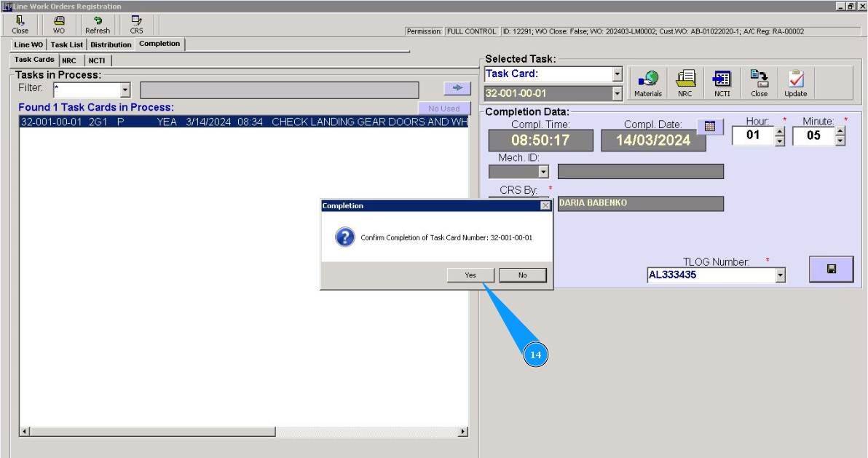Image resolution: width=868 pixels, height=458 pixels.
Task: Expand the 32-001-00-01 task number dropdown
Action: (x=618, y=94)
